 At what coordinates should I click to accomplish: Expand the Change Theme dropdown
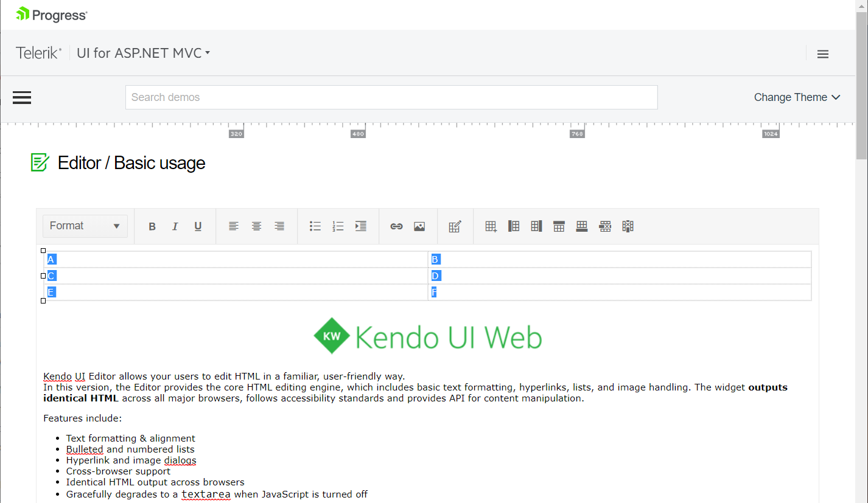(x=797, y=97)
